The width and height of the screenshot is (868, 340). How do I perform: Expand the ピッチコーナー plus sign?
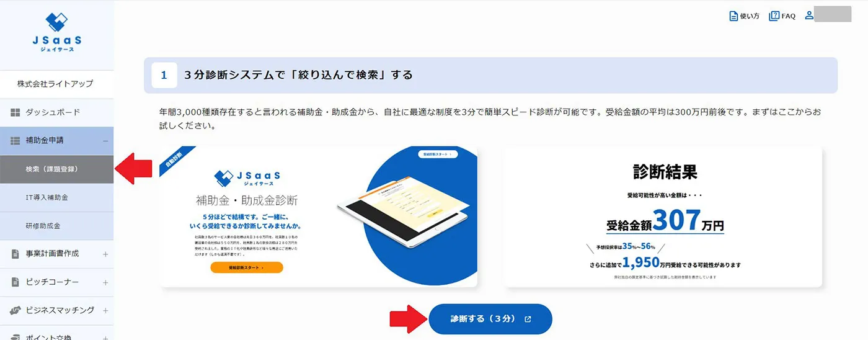105,282
